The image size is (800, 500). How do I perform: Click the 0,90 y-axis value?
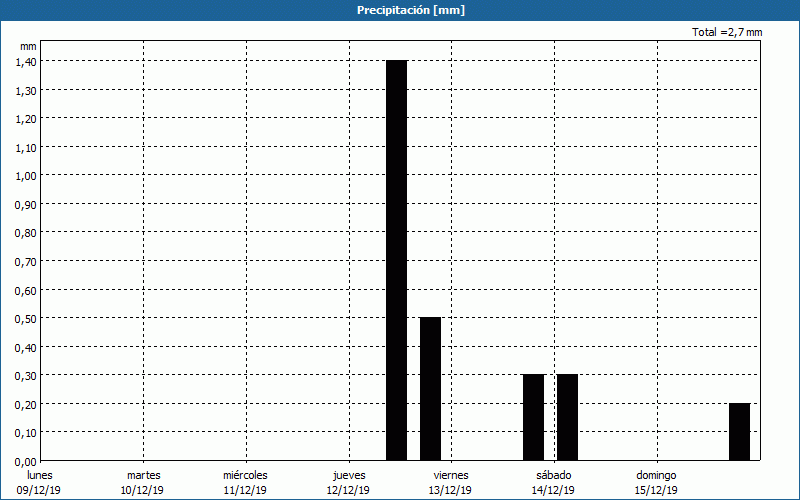click(x=26, y=205)
